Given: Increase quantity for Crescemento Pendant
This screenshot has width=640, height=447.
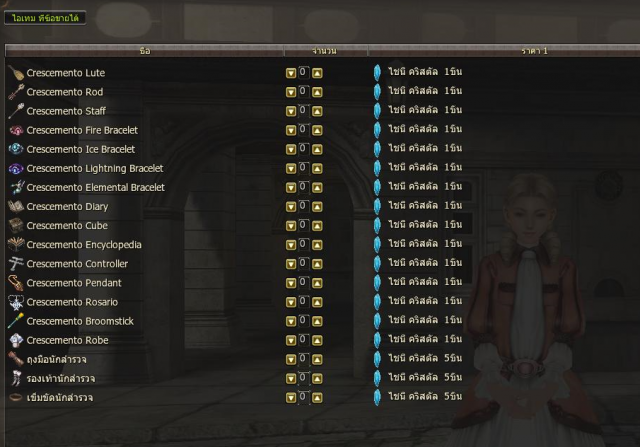Looking at the screenshot, I should 317,283.
